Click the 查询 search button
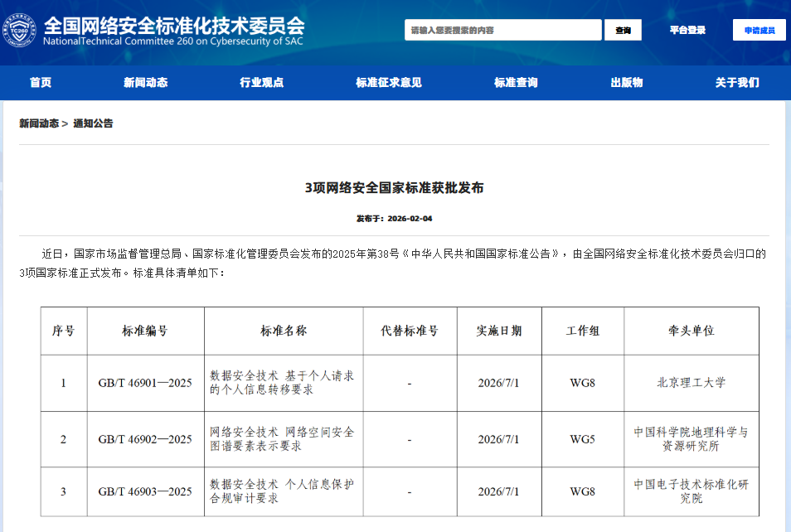 pyautogui.click(x=621, y=30)
